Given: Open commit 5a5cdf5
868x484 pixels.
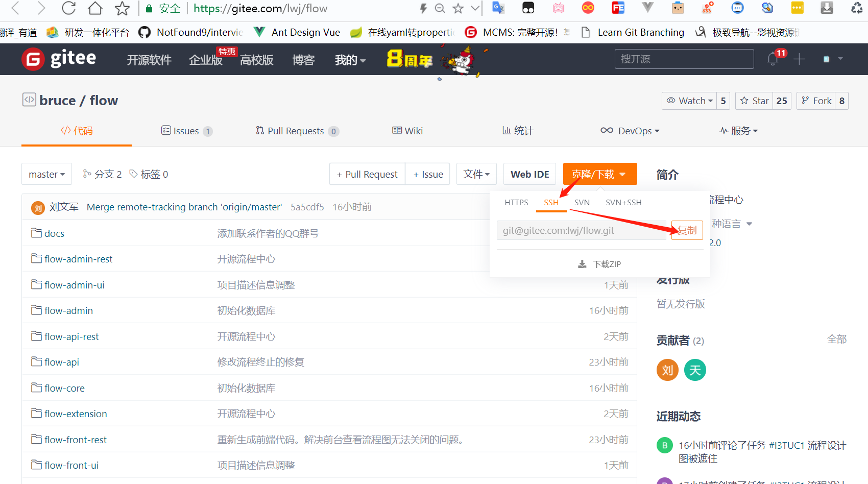Looking at the screenshot, I should pyautogui.click(x=307, y=207).
